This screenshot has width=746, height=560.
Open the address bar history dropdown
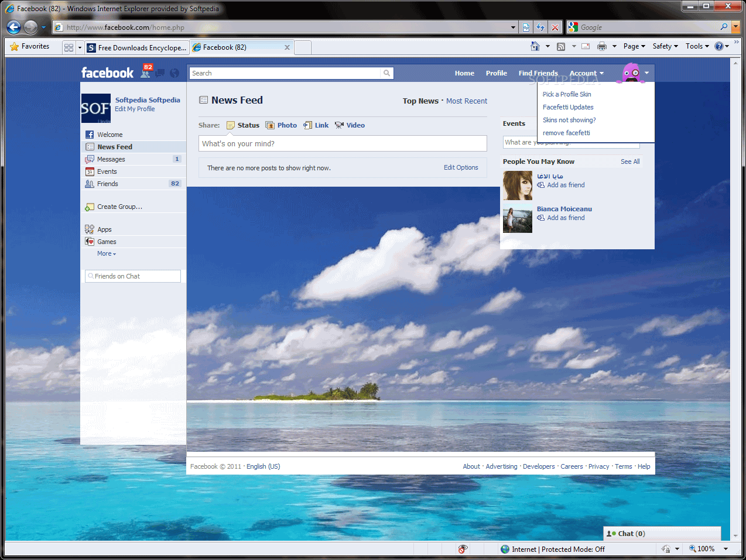513,27
